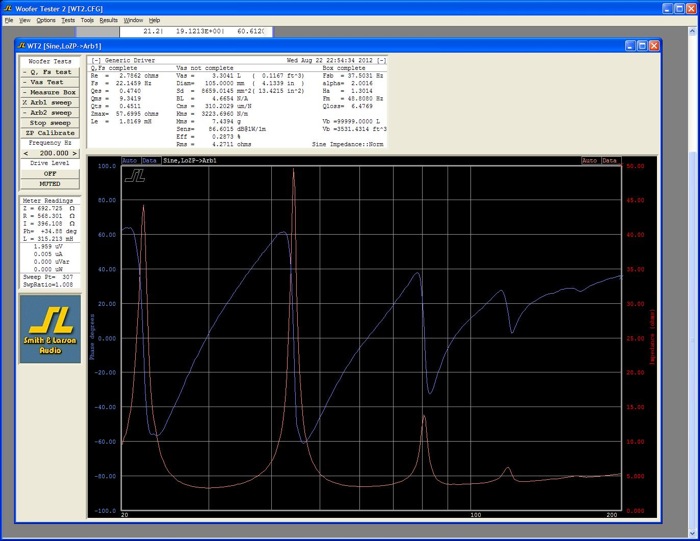The image size is (700, 541).
Task: Collapse the Generic Driver panel with left [-]
Action: tap(94, 60)
